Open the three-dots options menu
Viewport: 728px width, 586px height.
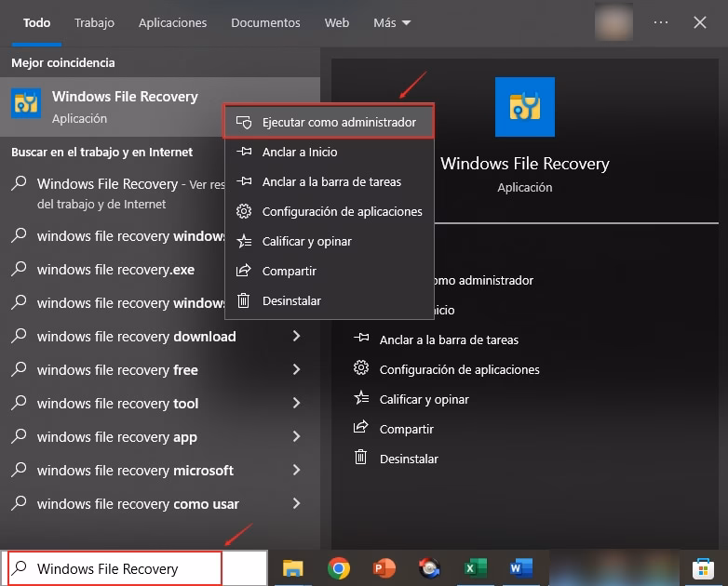(x=661, y=22)
